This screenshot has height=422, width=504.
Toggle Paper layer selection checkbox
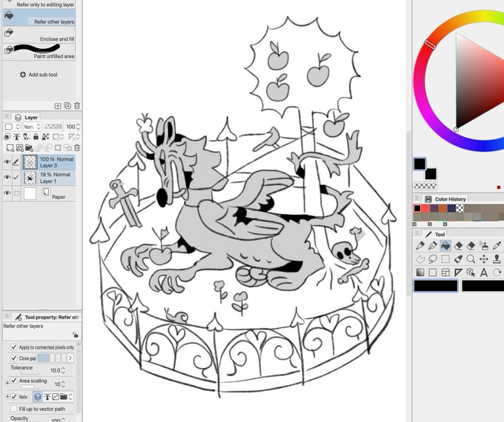pos(16,193)
